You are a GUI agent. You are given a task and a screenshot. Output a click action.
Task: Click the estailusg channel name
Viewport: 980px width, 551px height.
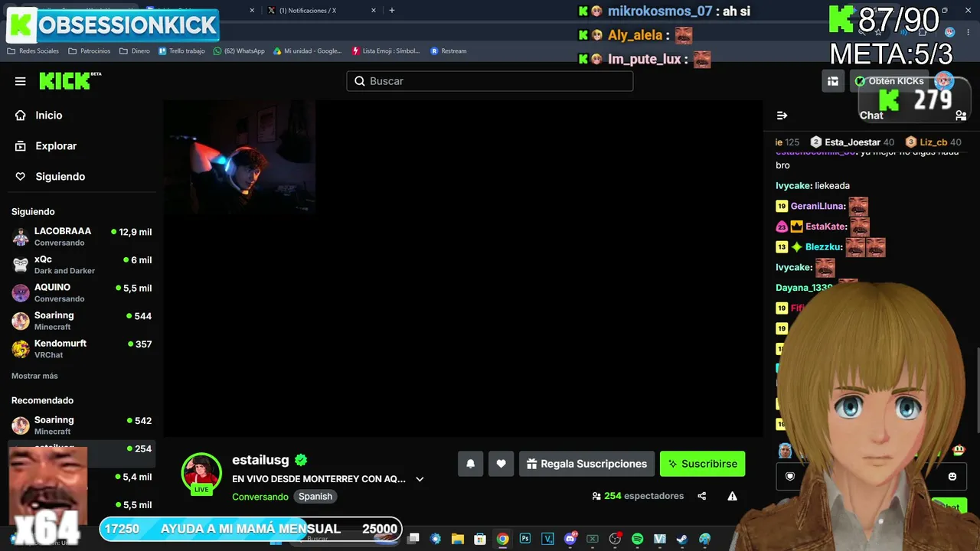[x=260, y=460]
